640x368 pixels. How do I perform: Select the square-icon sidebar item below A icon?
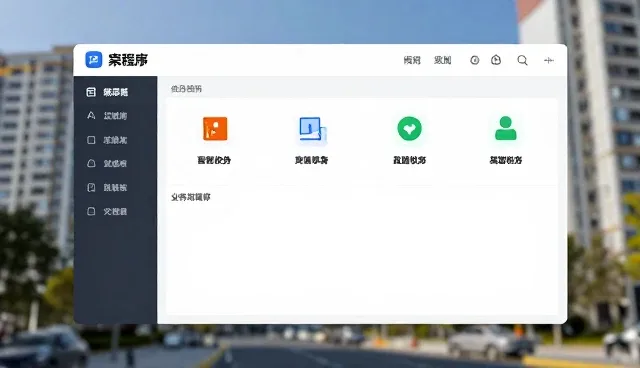(116, 140)
